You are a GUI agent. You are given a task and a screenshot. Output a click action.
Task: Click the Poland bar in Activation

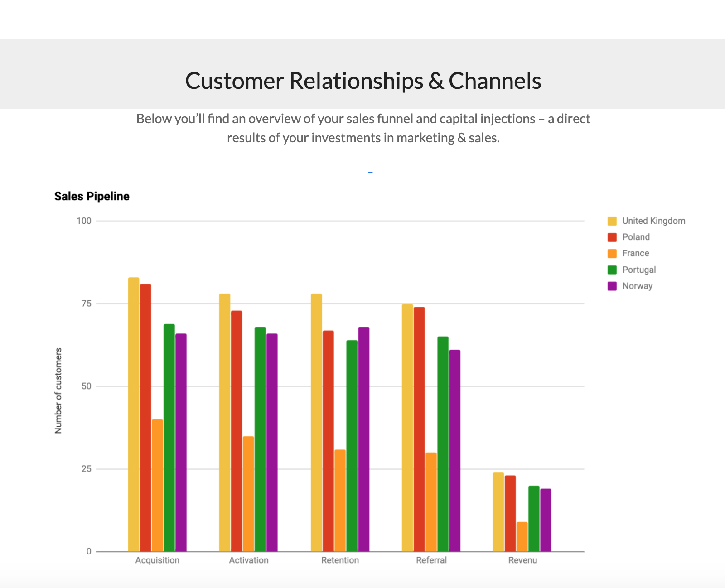[x=237, y=431]
